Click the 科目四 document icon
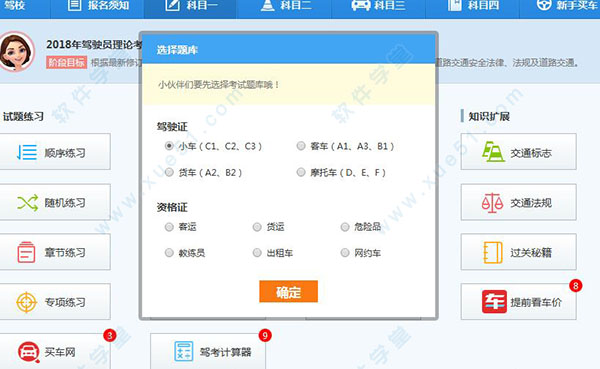 click(454, 5)
